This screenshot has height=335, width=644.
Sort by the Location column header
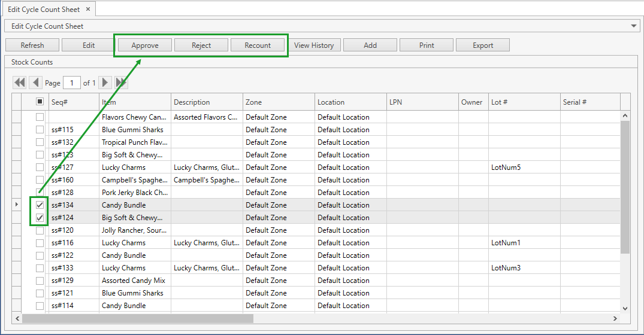click(350, 102)
